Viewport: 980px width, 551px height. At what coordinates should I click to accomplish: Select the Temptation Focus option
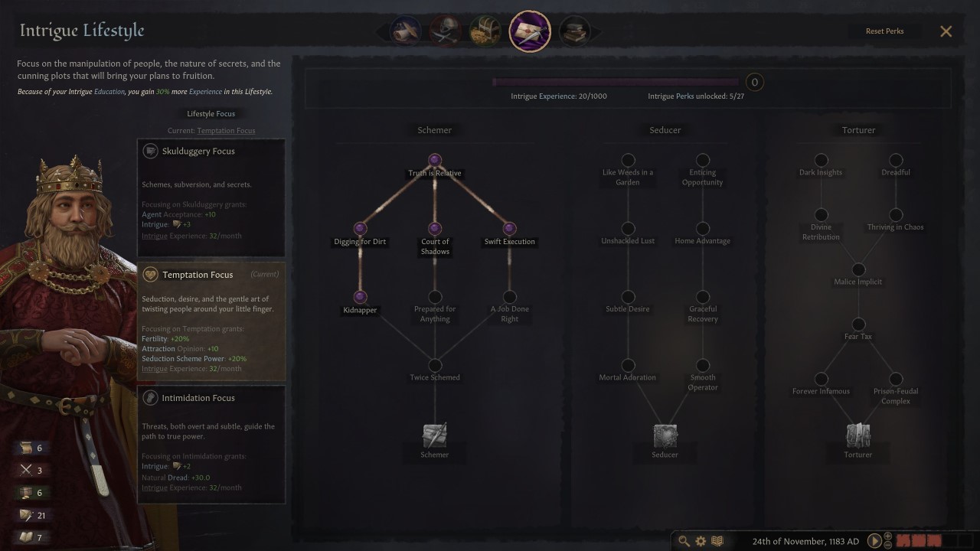(211, 321)
